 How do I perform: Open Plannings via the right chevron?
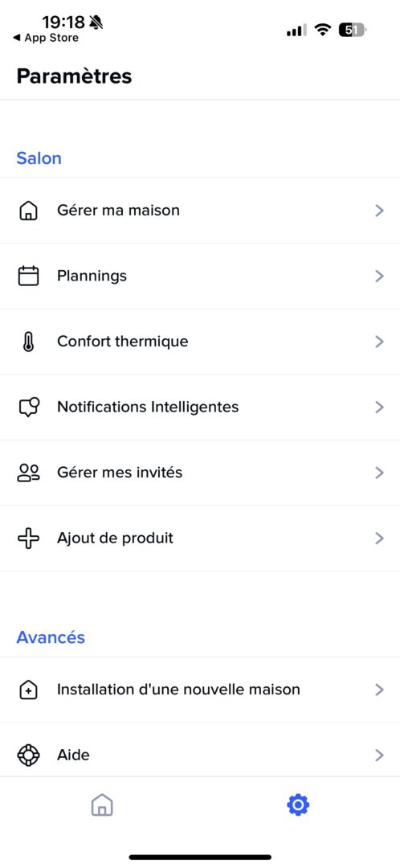tap(380, 276)
